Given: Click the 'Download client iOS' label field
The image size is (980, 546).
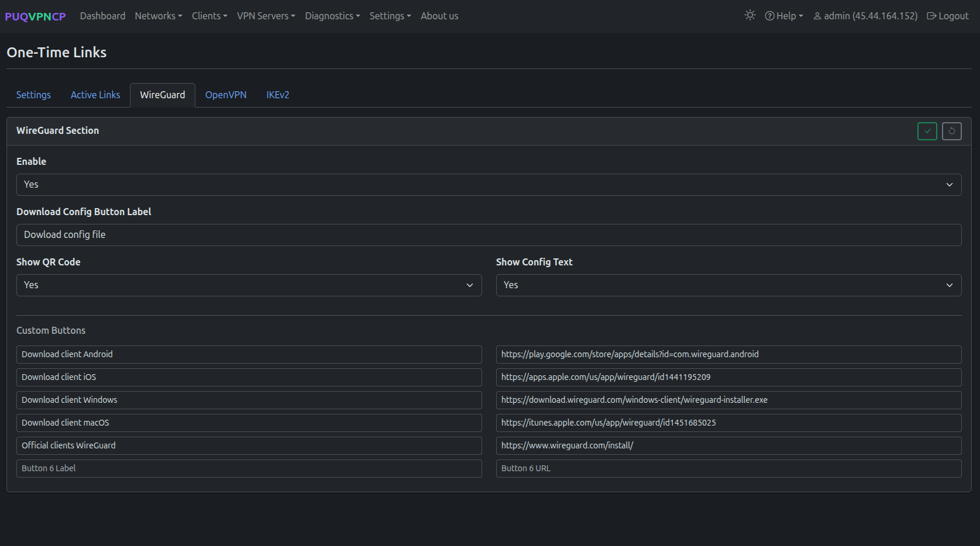Looking at the screenshot, I should 249,377.
